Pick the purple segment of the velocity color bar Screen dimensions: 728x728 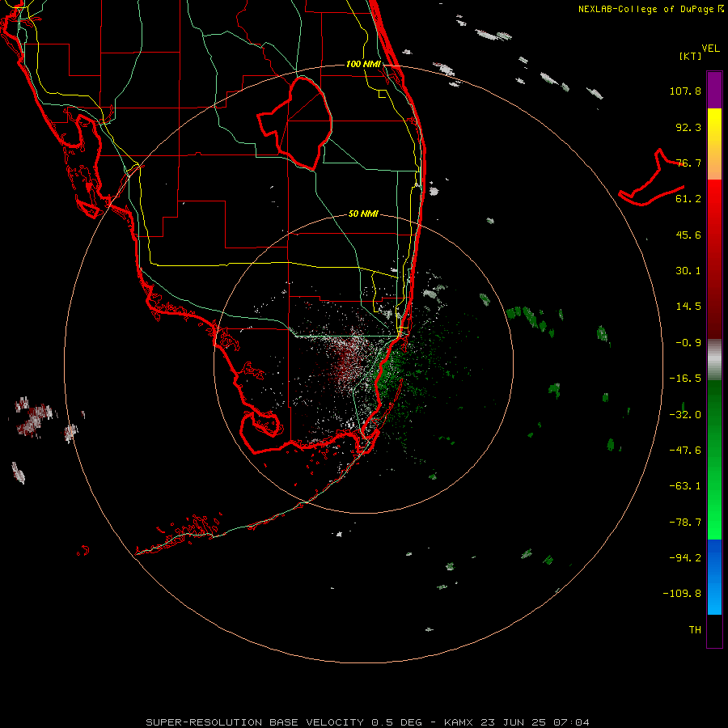pos(714,90)
